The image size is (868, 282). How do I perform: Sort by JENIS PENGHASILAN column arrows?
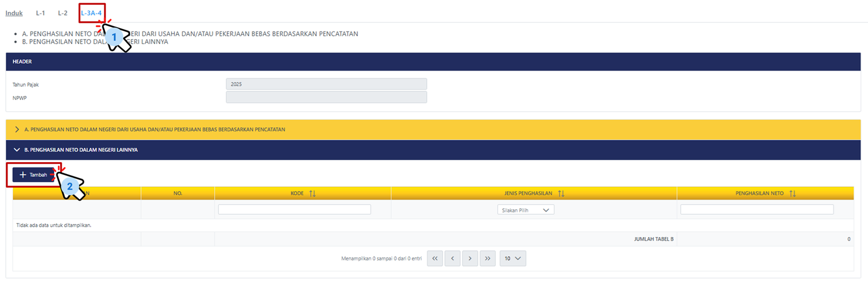coord(561,194)
